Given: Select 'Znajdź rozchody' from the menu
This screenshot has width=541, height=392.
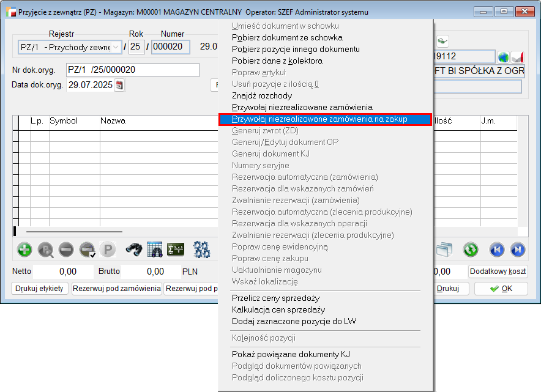Looking at the screenshot, I should 262,95.
